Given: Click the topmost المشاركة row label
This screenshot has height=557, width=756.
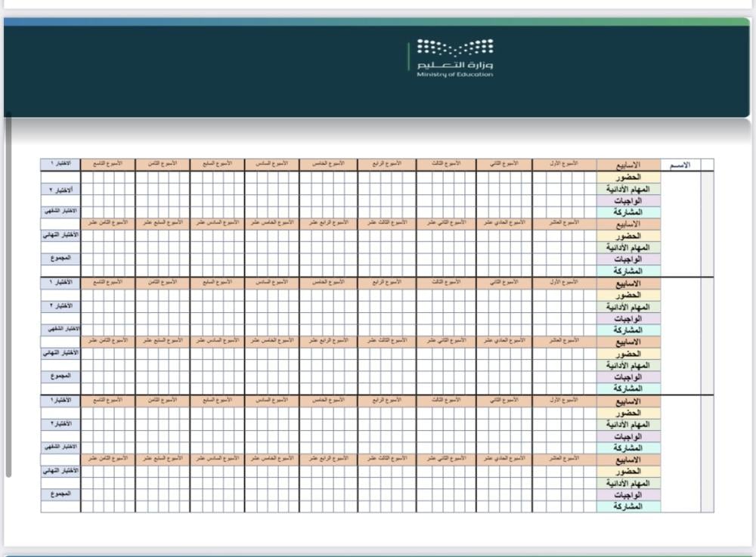Looking at the screenshot, I should click(x=627, y=212).
